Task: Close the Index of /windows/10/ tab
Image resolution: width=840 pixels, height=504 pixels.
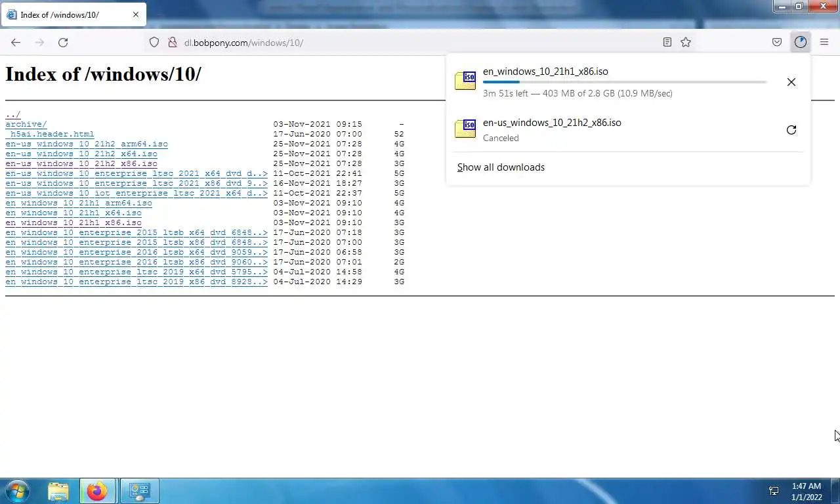Action: [x=136, y=14]
